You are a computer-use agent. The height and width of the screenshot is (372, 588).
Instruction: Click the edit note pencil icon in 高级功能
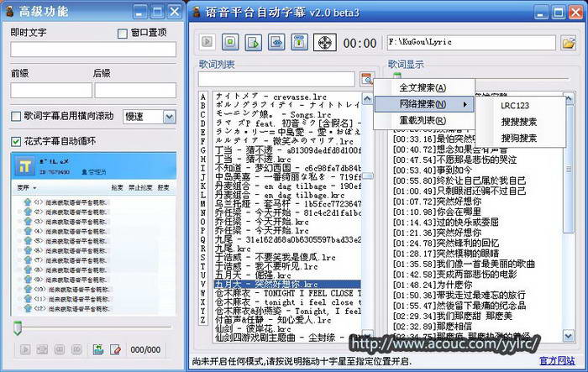tap(116, 350)
